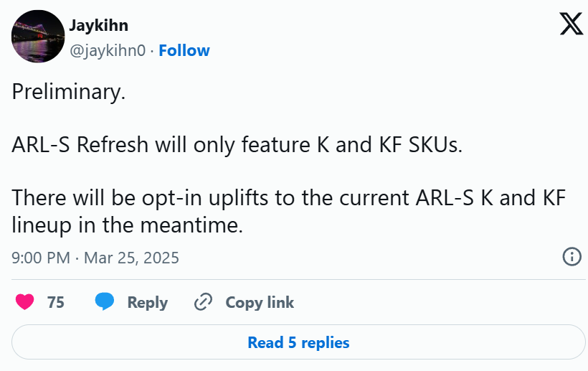This screenshot has height=371, width=588.
Task: Click the ARL-S Refresh sentence
Action: [x=237, y=144]
